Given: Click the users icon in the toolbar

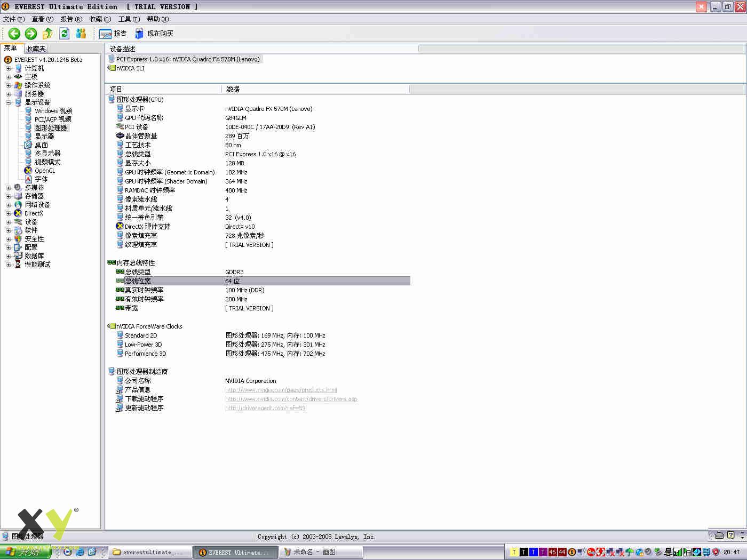Looking at the screenshot, I should [81, 34].
